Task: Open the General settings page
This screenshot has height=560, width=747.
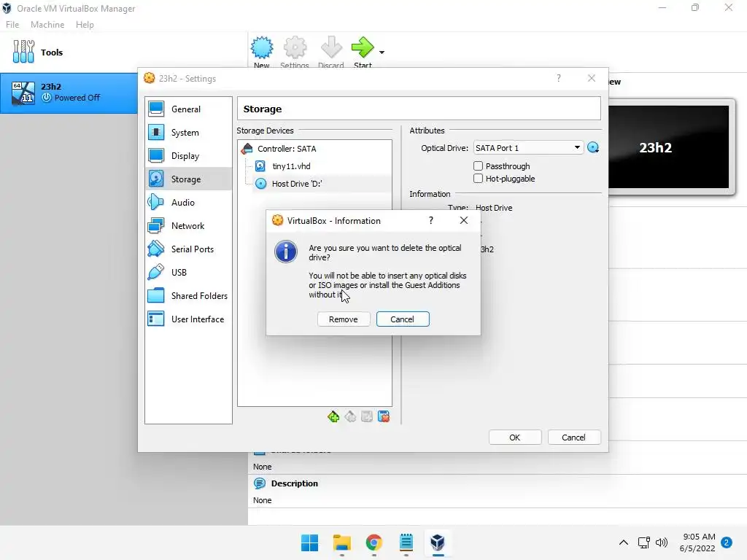Action: 188,109
